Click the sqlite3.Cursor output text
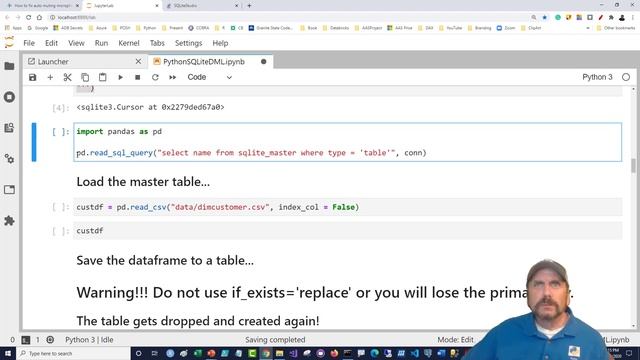Viewport: 640px width, 360px height. tap(150, 107)
